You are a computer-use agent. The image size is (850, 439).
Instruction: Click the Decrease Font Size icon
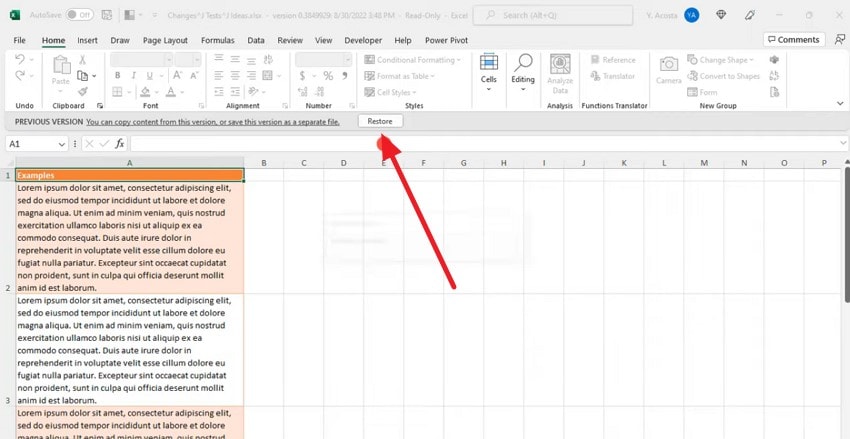coord(195,76)
